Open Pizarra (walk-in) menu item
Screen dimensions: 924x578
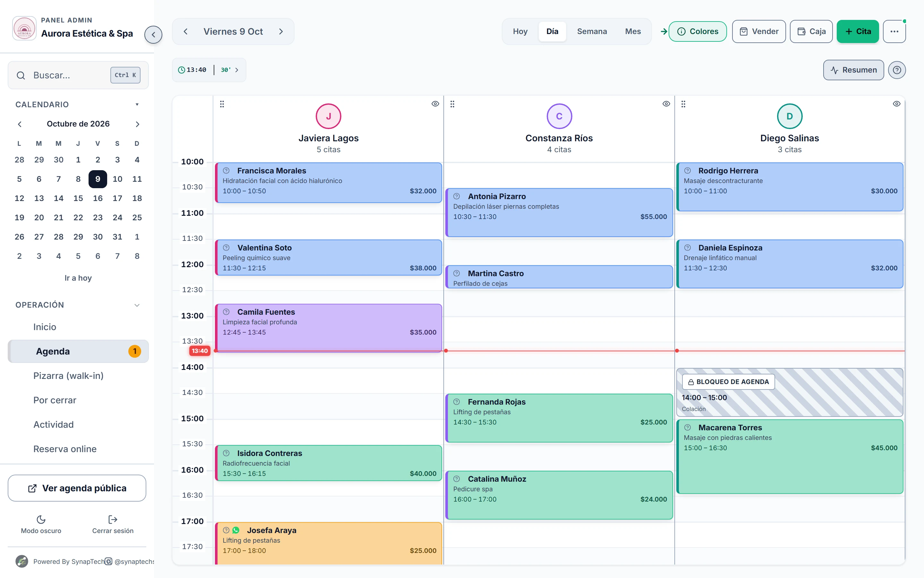78,376
